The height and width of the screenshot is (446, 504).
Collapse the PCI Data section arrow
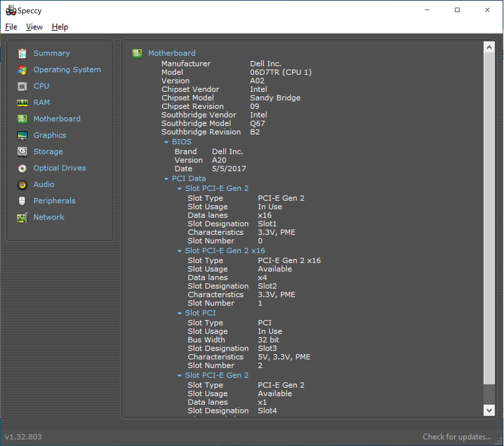click(x=166, y=179)
